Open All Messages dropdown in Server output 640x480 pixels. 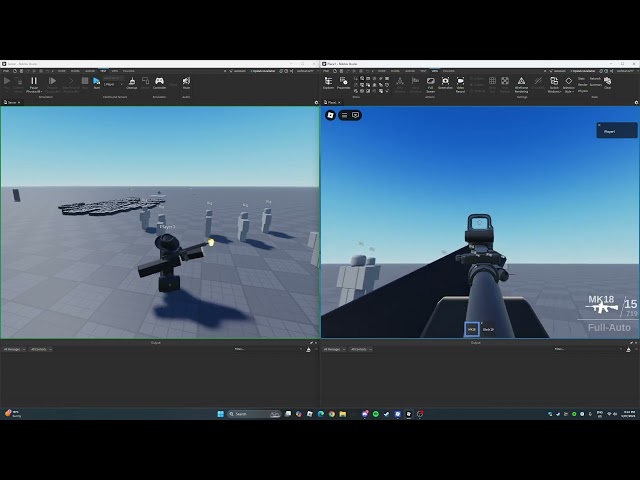click(14, 349)
